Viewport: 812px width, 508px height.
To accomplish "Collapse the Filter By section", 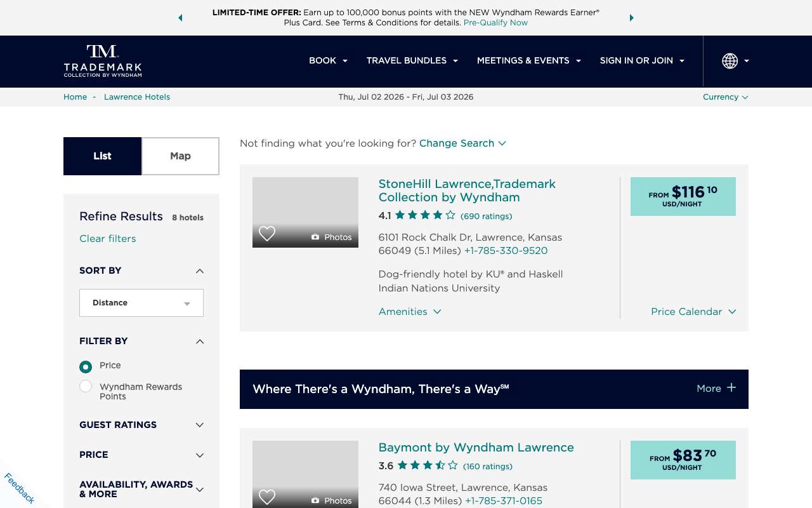I will point(200,342).
